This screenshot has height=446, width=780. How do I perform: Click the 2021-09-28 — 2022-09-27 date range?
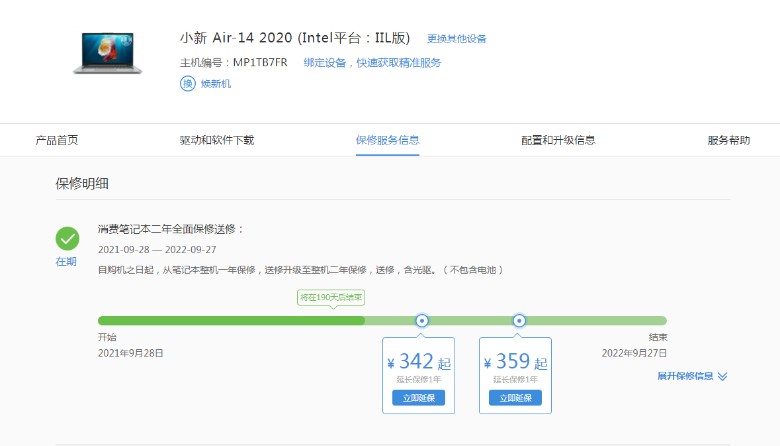click(x=157, y=250)
